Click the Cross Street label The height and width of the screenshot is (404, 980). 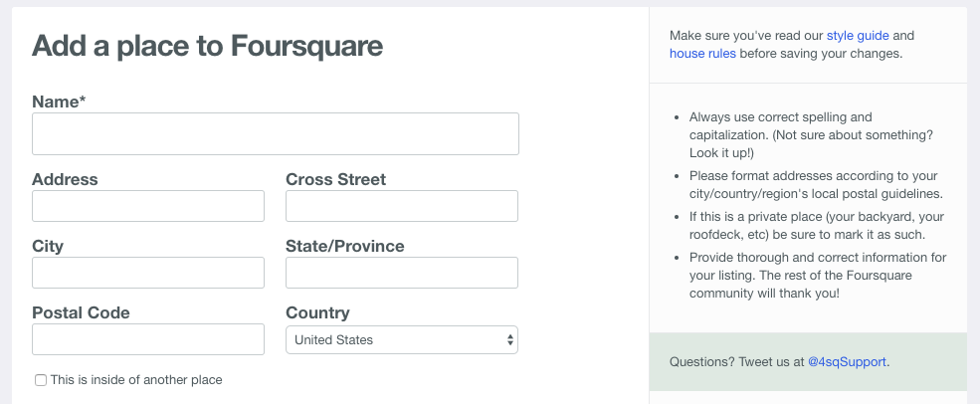[335, 179]
